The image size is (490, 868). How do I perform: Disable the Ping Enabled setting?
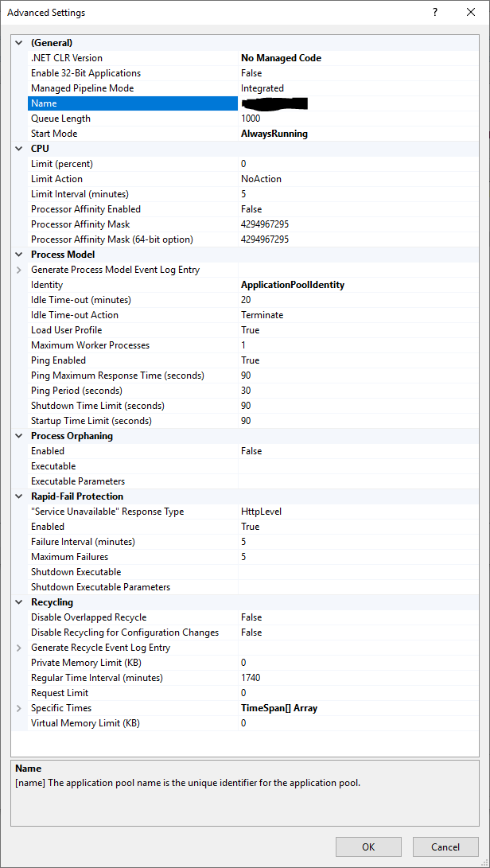click(318, 360)
